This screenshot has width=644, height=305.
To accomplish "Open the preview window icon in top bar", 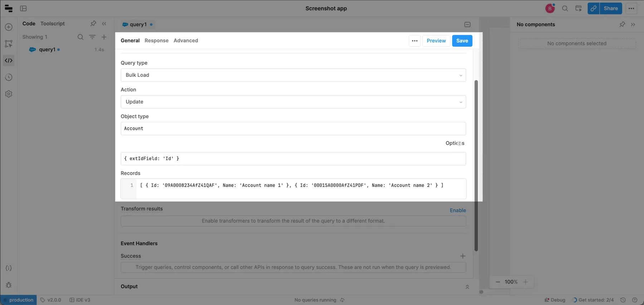I will 579,8.
